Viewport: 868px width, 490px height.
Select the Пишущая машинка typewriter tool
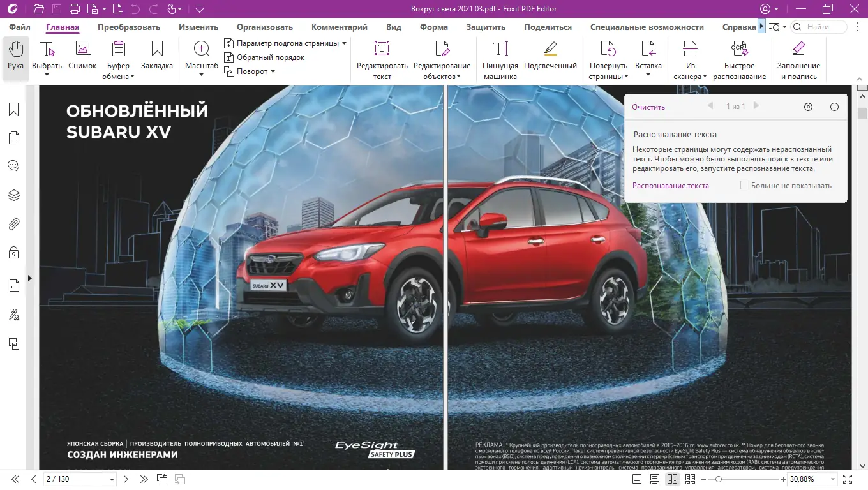pos(500,60)
